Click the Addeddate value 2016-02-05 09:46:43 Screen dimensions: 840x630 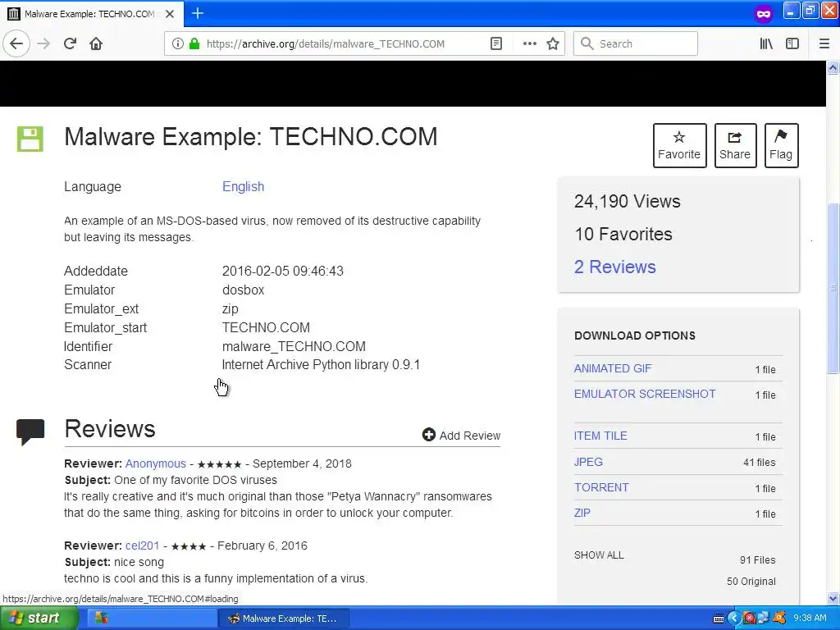283,271
